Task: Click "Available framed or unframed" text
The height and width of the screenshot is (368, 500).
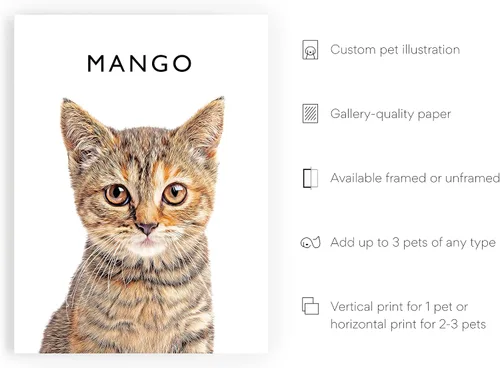Action: click(x=415, y=178)
